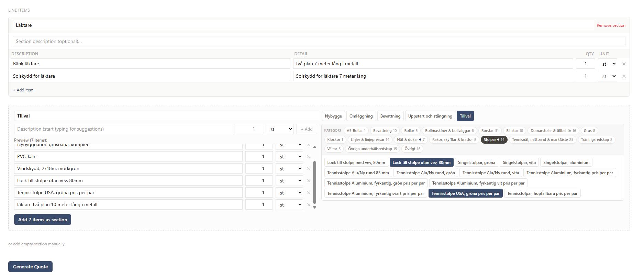Filter by Domarstolar & tillbehör category
This screenshot has width=644, height=278.
553,131
